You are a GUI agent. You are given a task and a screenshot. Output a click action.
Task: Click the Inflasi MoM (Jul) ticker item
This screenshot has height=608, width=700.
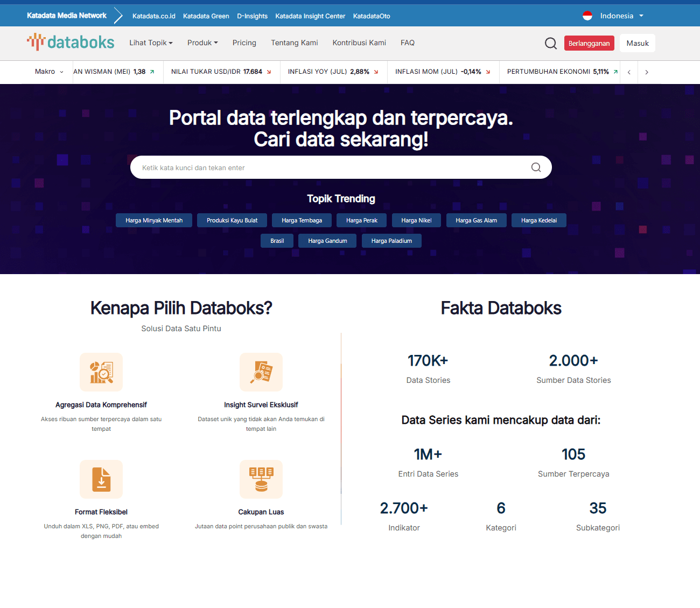click(x=443, y=72)
